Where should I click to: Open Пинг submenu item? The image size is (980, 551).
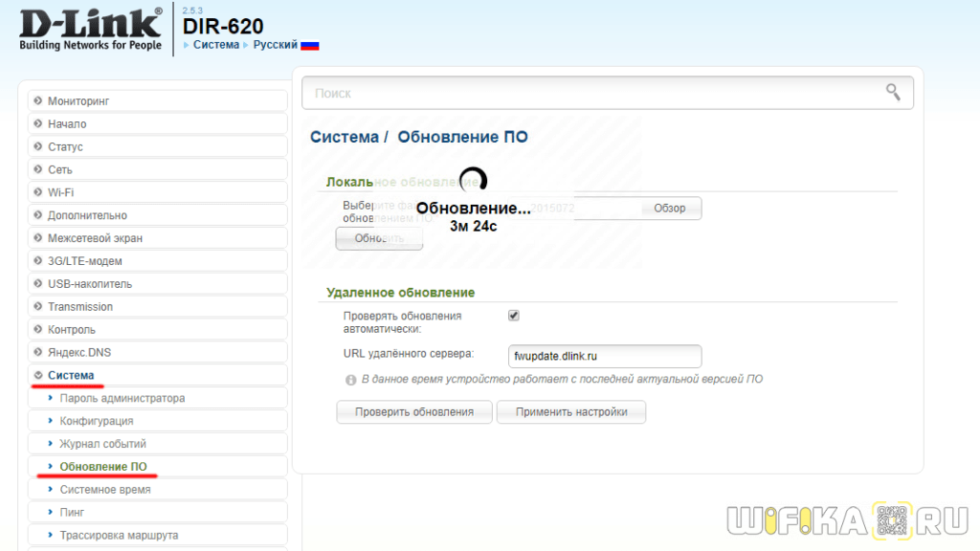click(x=158, y=513)
